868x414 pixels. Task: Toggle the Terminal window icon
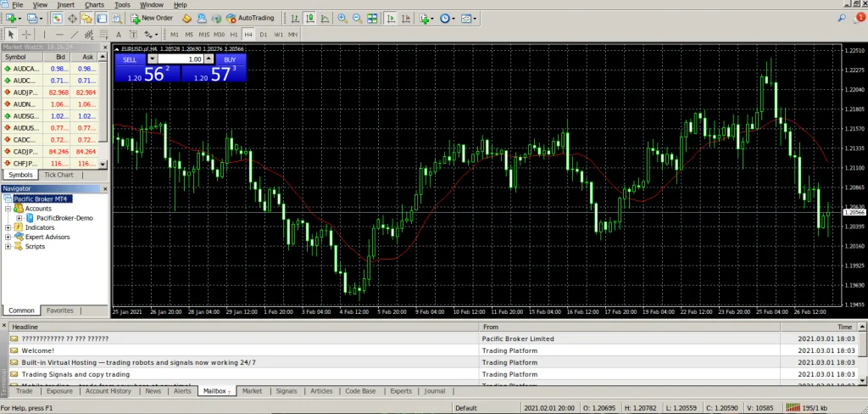[102, 19]
